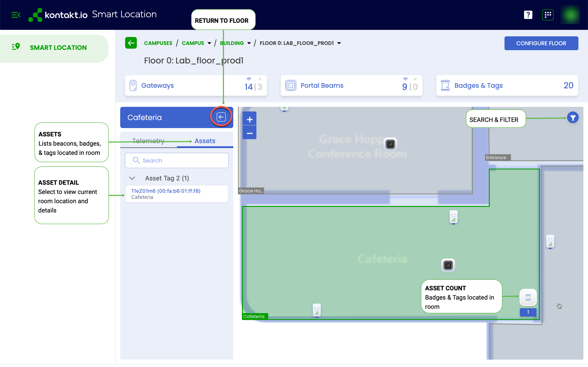Zoom out on the floor map
This screenshot has width=588, height=367.
250,133
